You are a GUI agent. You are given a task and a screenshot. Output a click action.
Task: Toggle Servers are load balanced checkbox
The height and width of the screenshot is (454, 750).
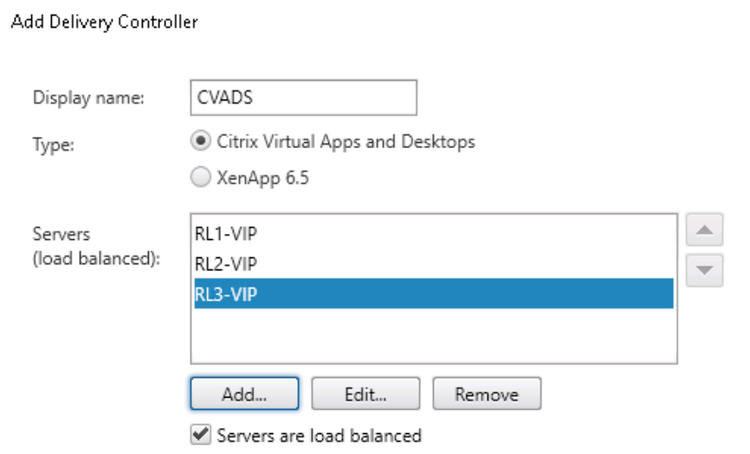[x=200, y=434]
